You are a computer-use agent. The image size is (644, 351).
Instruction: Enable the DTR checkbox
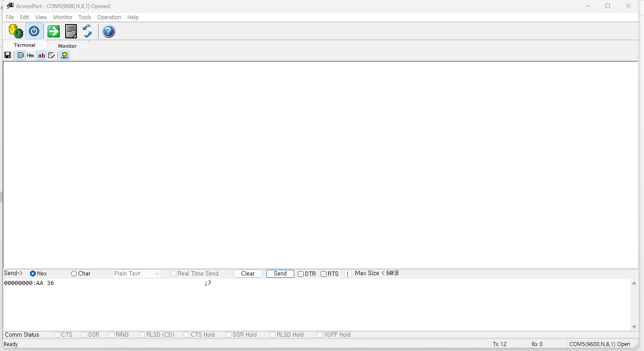coord(301,274)
